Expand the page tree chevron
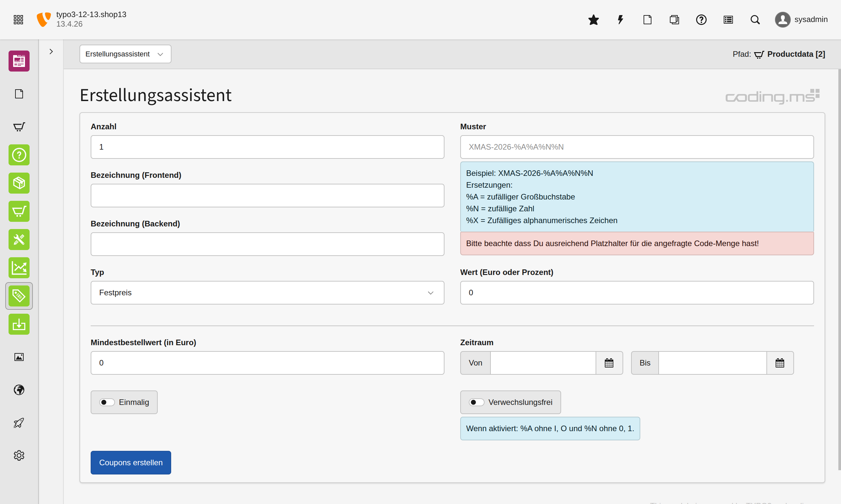Image resolution: width=841 pixels, height=504 pixels. [51, 52]
